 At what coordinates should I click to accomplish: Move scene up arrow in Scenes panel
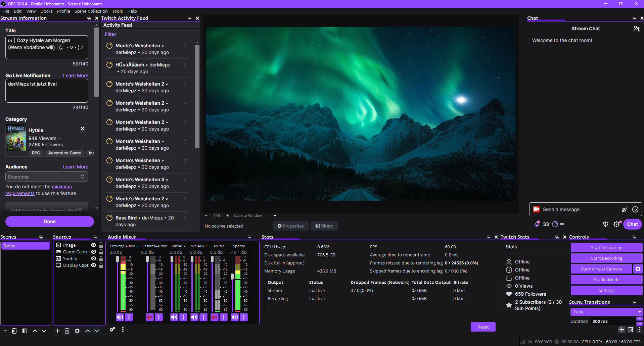(x=35, y=331)
